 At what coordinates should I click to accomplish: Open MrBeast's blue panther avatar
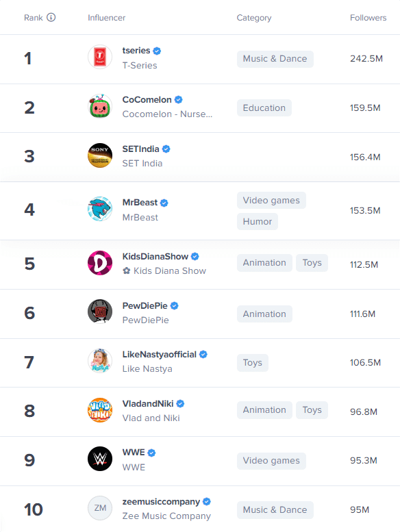(x=100, y=209)
